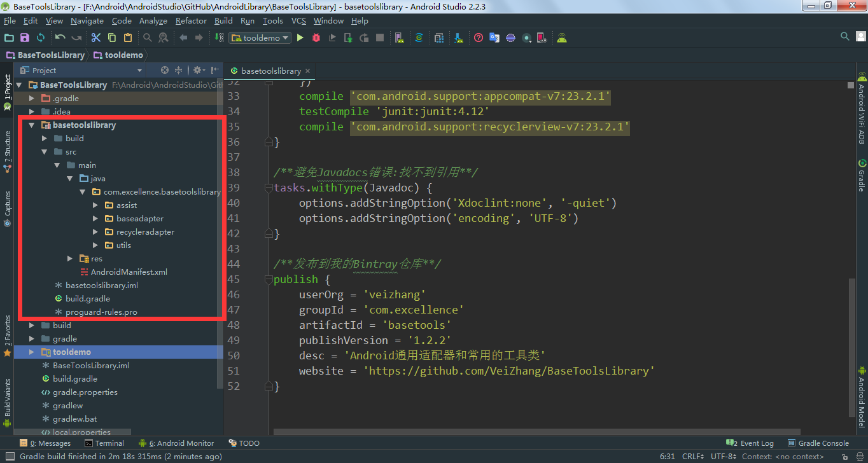Open the TODO tool window
The width and height of the screenshot is (868, 463).
[x=244, y=443]
